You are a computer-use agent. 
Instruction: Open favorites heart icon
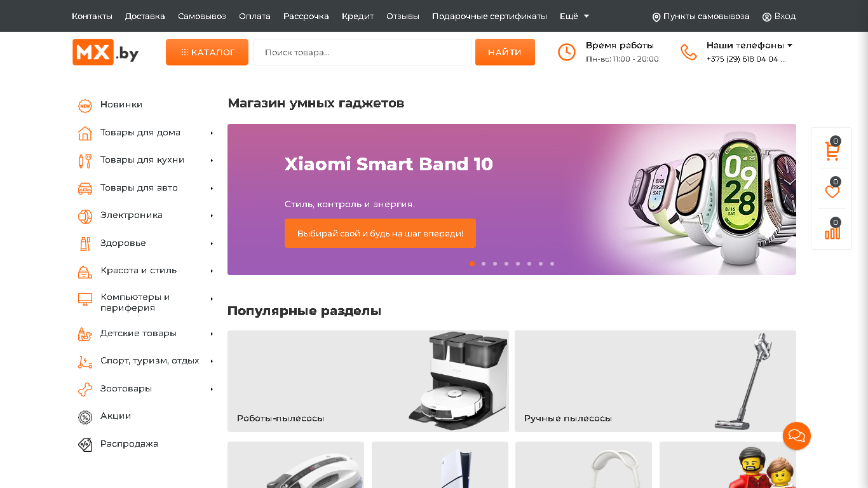click(832, 191)
